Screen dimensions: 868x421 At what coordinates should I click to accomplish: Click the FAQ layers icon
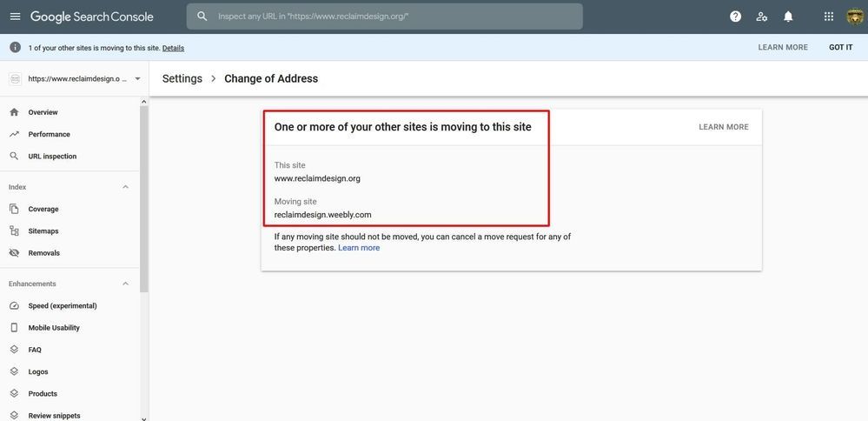tap(15, 350)
